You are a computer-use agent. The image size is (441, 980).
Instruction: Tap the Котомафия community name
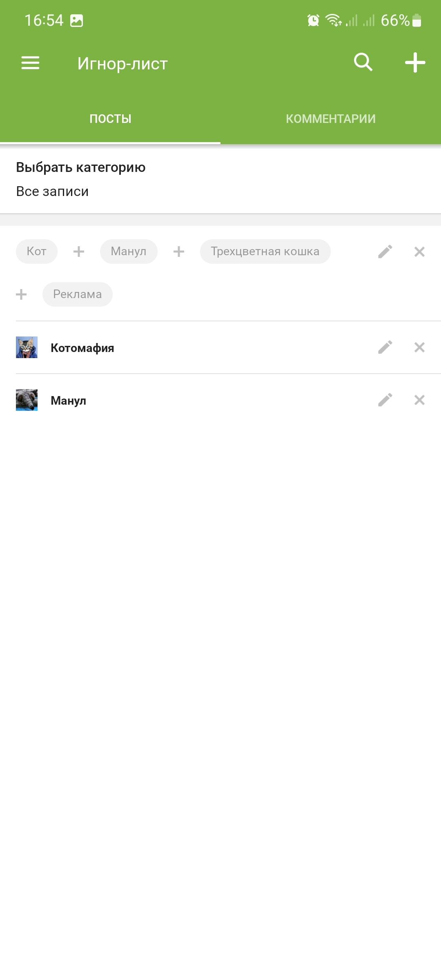click(x=82, y=348)
